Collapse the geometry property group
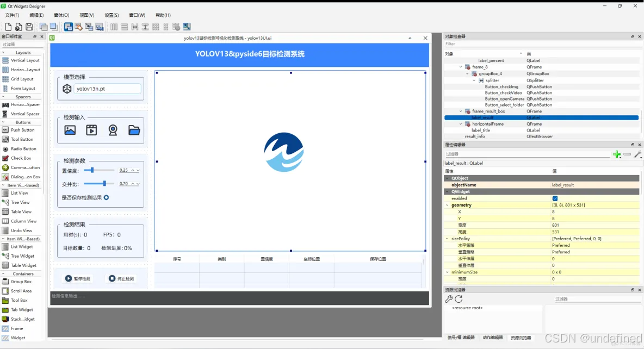 pyautogui.click(x=447, y=205)
